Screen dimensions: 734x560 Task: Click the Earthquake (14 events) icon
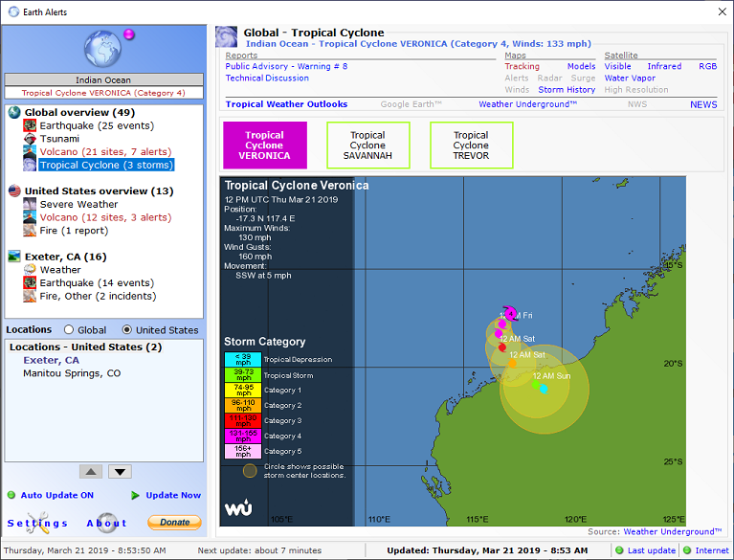point(30,282)
